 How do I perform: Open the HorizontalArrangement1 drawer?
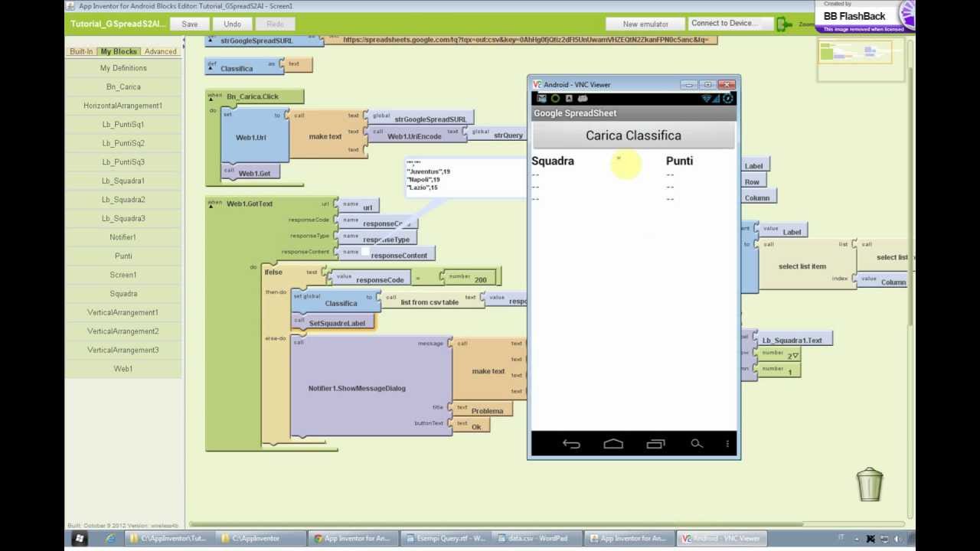[123, 106]
